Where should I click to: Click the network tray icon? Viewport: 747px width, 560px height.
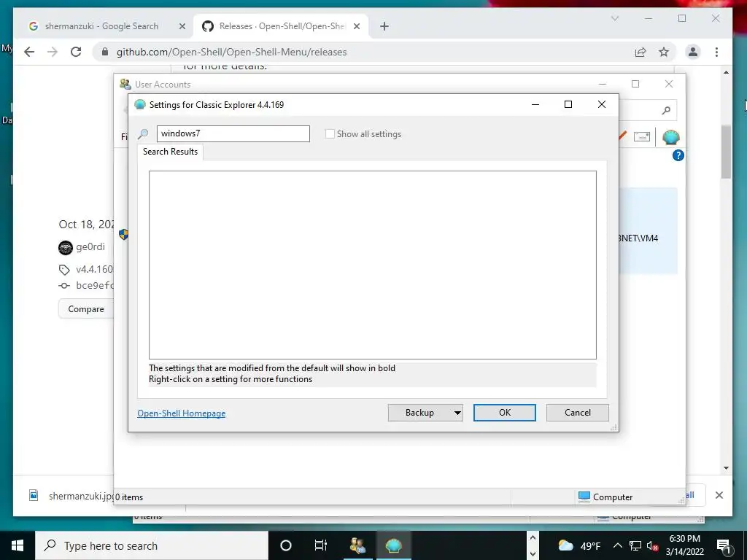click(635, 545)
